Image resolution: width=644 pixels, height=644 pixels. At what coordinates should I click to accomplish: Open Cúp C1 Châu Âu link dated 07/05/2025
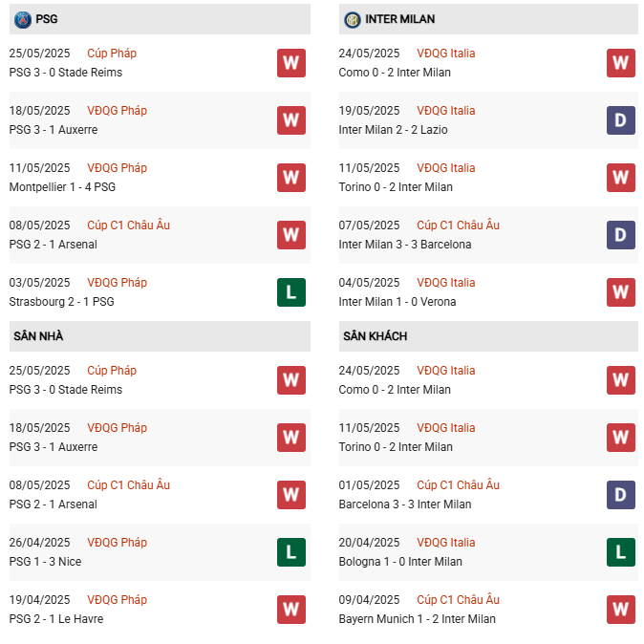(458, 225)
